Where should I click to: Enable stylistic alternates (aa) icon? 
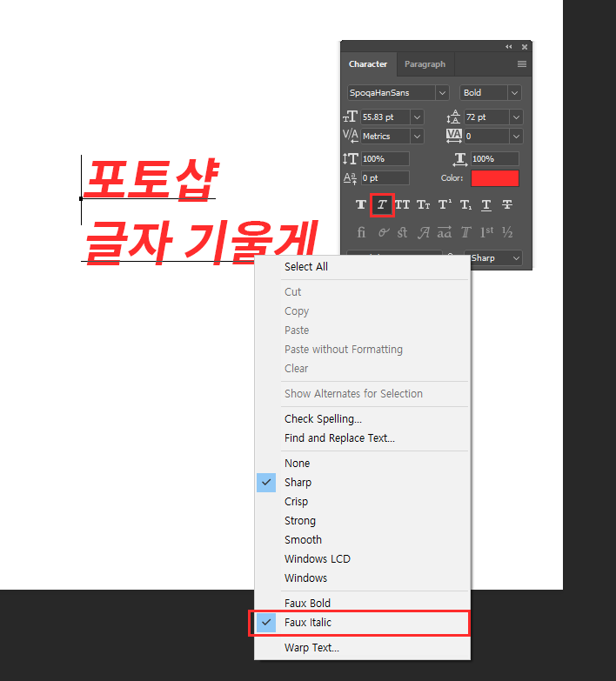click(x=445, y=232)
